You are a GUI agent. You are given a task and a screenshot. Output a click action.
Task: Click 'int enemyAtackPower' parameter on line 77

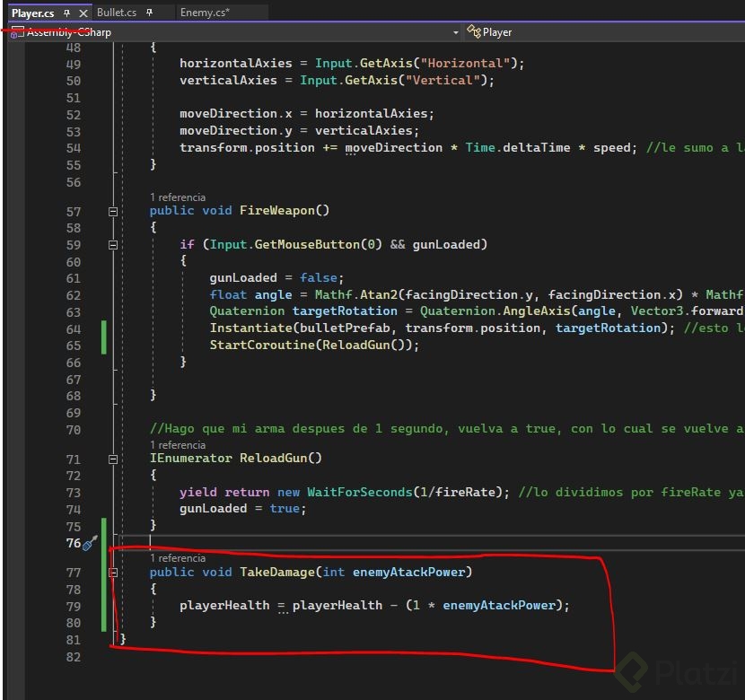[394, 573]
